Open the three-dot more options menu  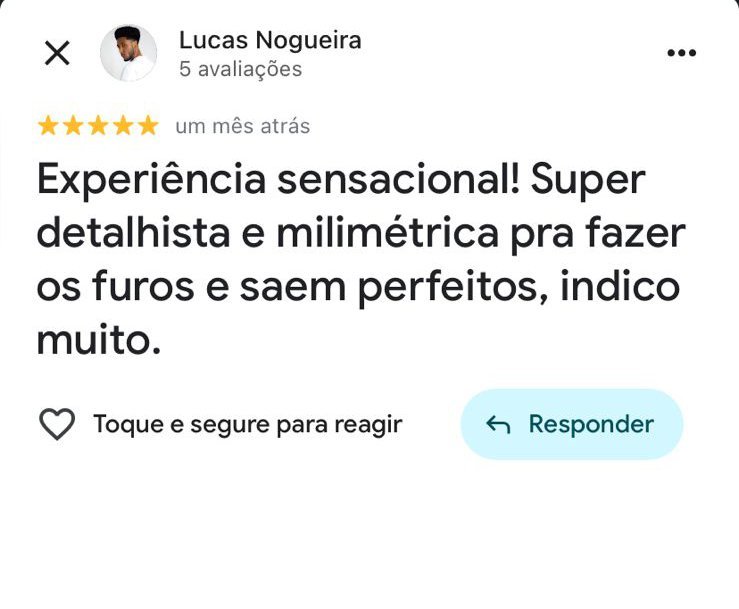click(681, 53)
